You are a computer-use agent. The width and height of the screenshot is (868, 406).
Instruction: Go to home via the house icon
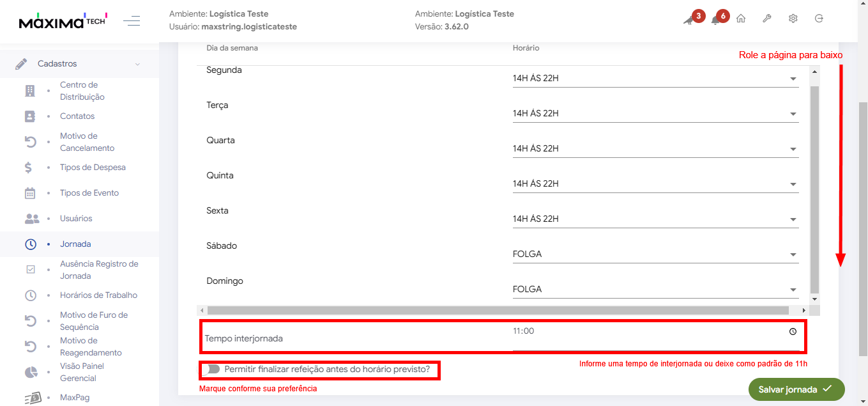[741, 19]
